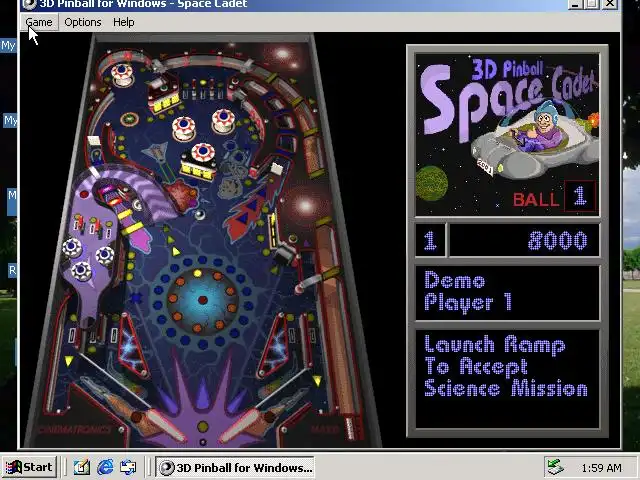Open the Options menu
Image resolution: width=640 pixels, height=480 pixels.
point(83,22)
